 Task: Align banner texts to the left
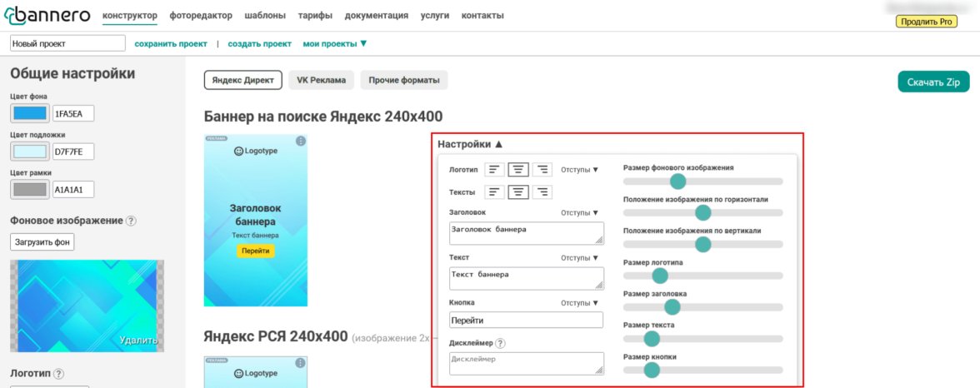[x=496, y=192]
